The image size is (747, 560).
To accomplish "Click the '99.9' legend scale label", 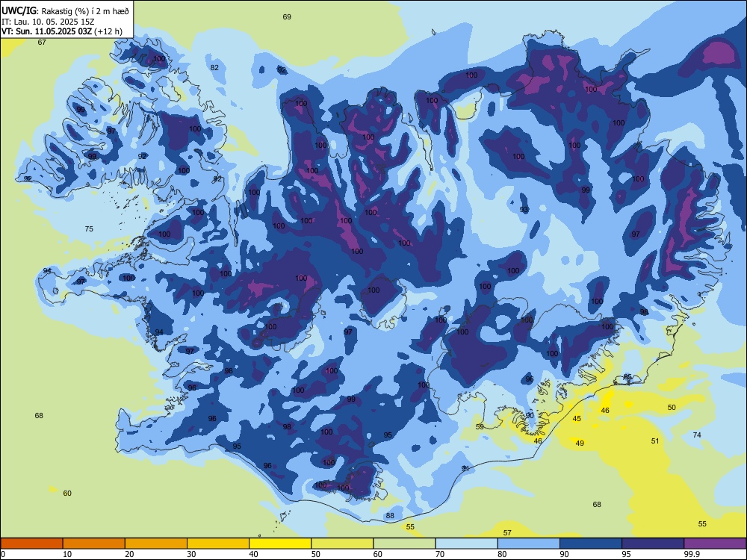I will tap(692, 554).
